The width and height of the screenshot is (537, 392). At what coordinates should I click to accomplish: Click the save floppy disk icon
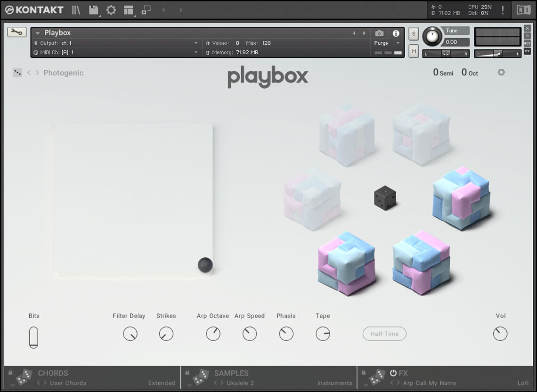tap(93, 10)
